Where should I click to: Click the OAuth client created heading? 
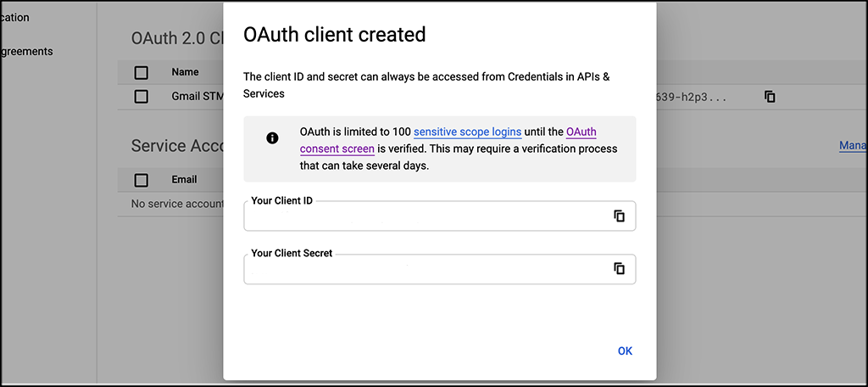pos(334,35)
